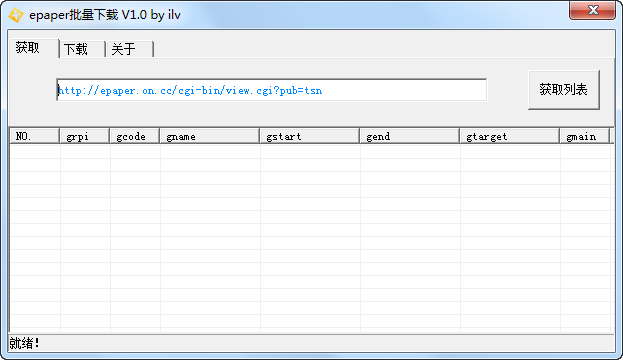Click the NO. column header
Image resolution: width=623 pixels, height=360 pixels.
[35, 136]
